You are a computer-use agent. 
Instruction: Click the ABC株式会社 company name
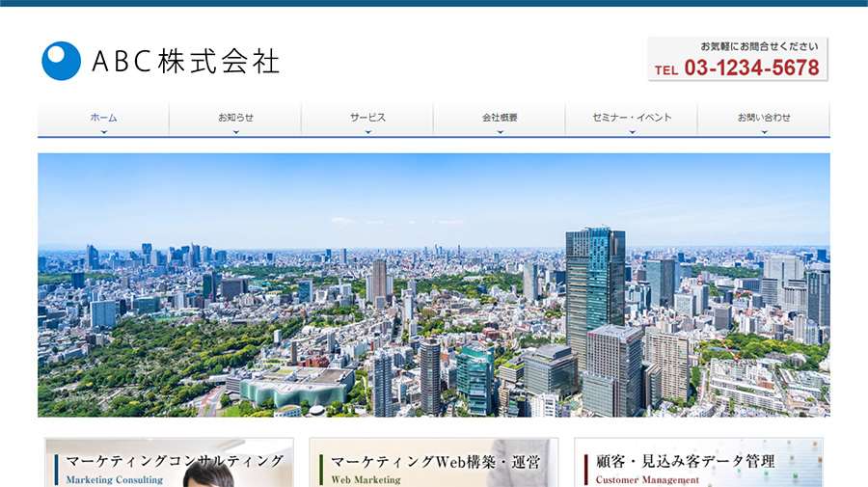click(x=185, y=62)
